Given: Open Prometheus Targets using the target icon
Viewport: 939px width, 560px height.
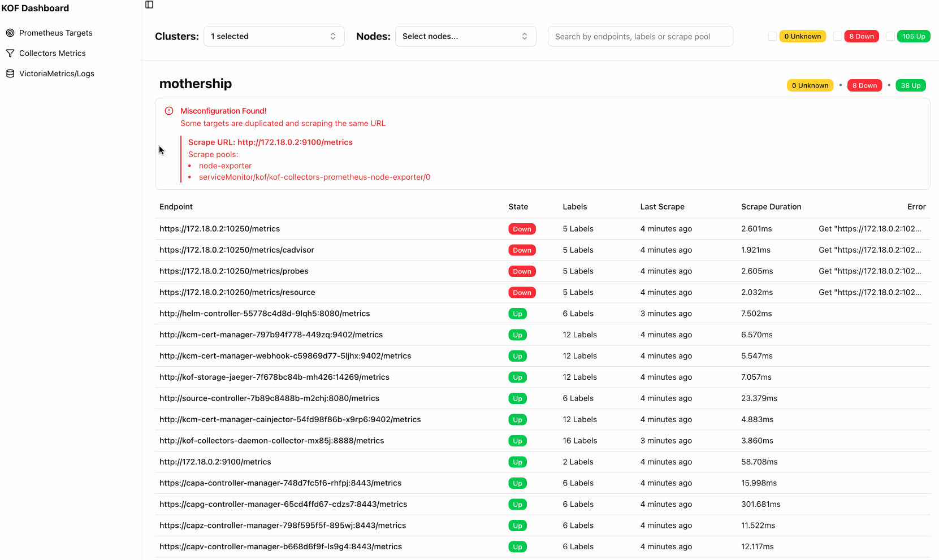Looking at the screenshot, I should point(10,32).
